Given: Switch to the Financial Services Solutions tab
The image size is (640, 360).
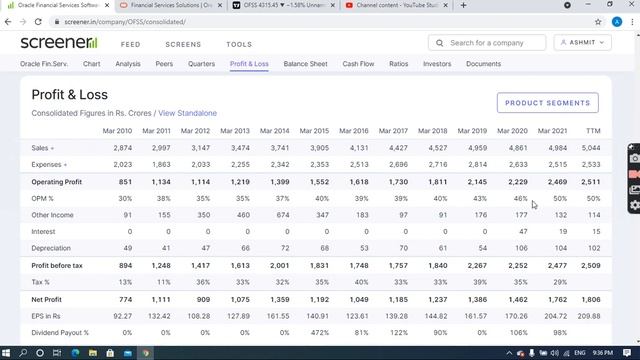Looking at the screenshot, I should click(171, 5).
